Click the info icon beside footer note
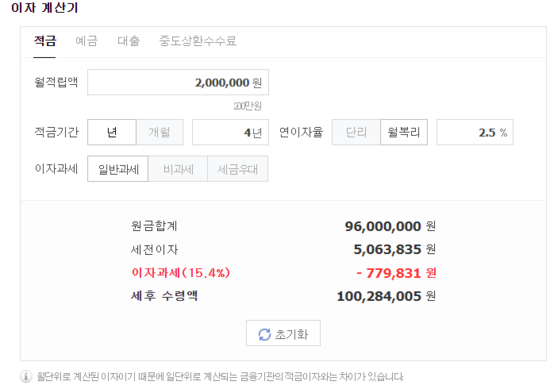The height and width of the screenshot is (389, 550). click(26, 376)
